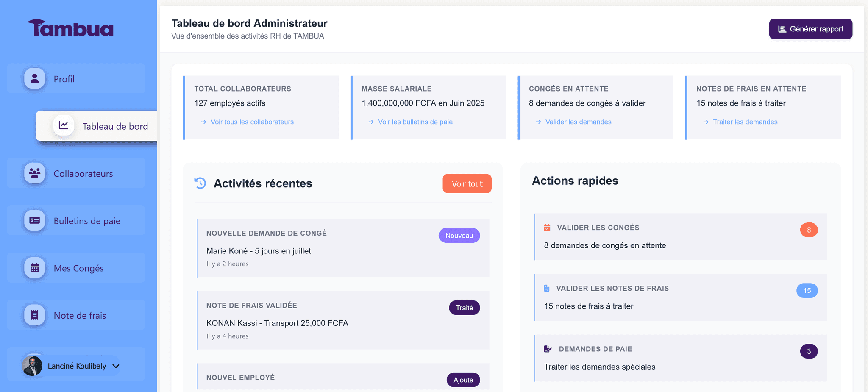Switch to Tableau de bord in the sidebar
Screen dimensions: 868x392
click(x=115, y=126)
